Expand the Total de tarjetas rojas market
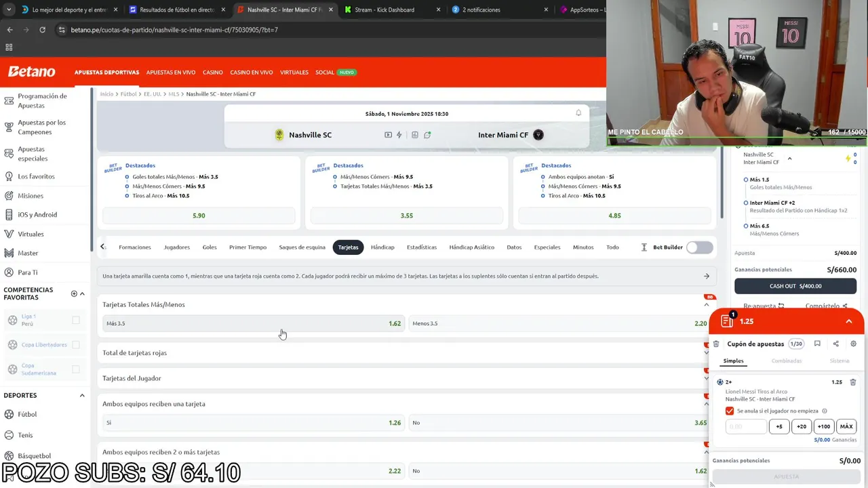Screen dimensions: 868x488 pos(706,352)
